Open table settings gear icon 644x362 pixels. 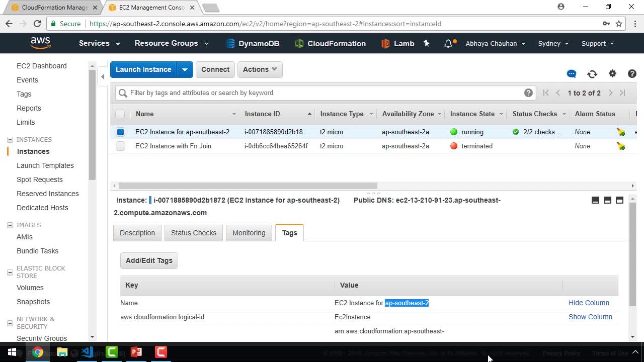(612, 74)
